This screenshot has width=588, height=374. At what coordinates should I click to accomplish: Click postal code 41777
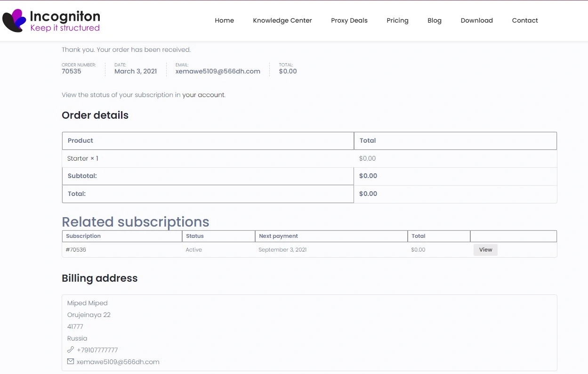75,326
